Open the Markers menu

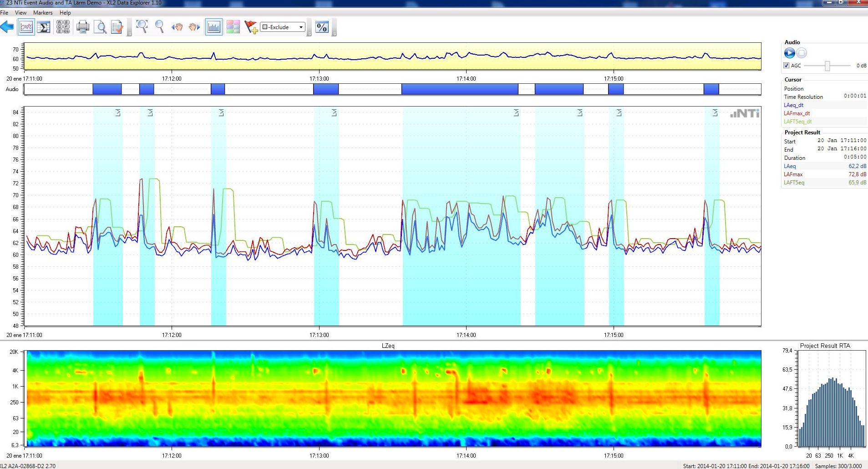click(43, 13)
